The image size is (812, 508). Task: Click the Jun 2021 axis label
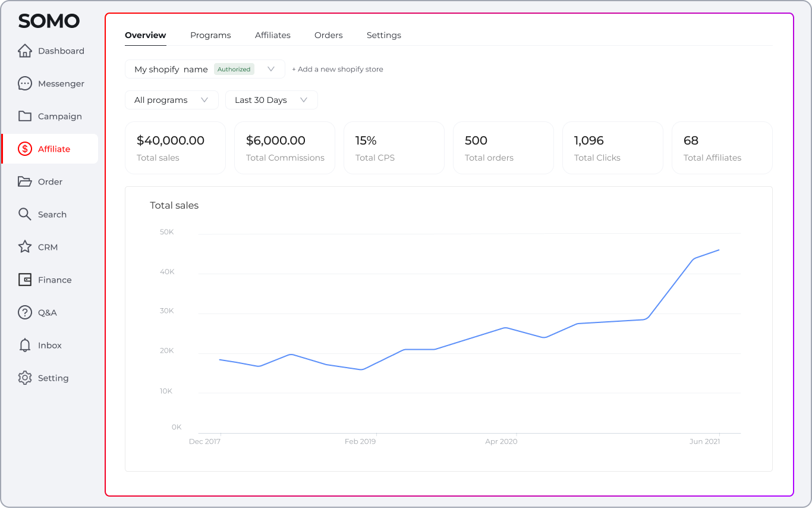[x=704, y=441]
